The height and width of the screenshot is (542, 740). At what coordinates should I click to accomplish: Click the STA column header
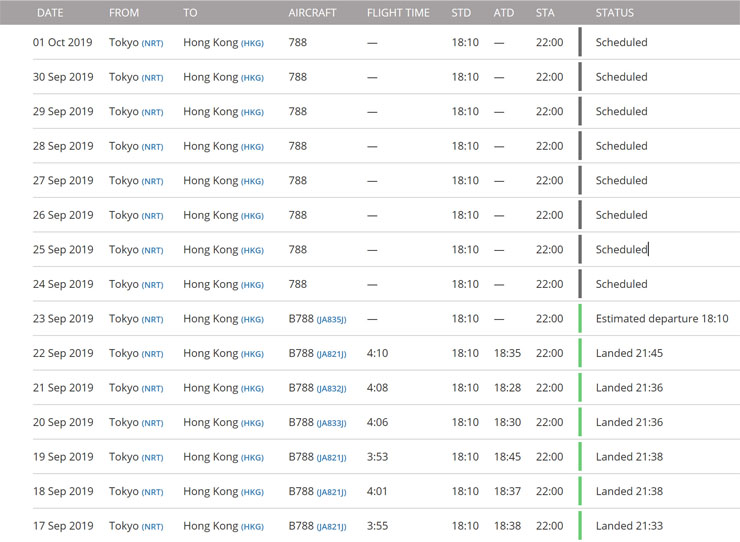(545, 13)
